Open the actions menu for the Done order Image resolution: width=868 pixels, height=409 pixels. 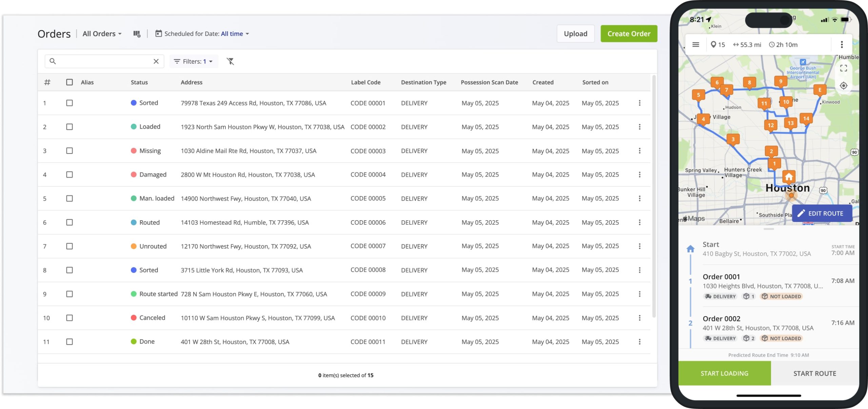point(639,342)
